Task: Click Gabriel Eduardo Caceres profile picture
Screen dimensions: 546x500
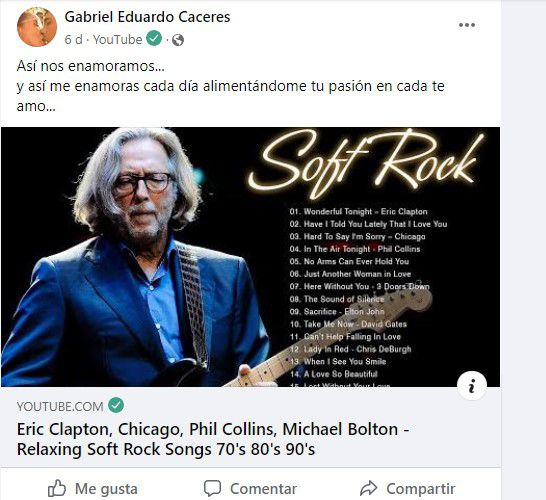Action: (x=37, y=26)
